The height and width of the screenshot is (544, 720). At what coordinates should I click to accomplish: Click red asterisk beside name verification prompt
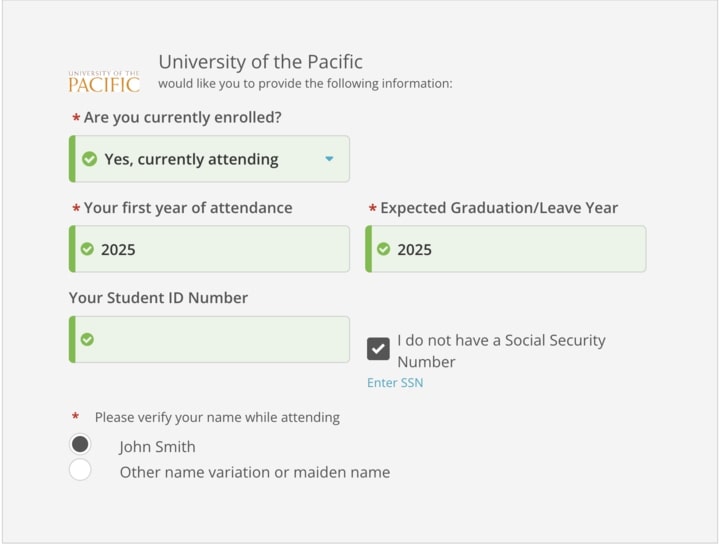tap(75, 417)
